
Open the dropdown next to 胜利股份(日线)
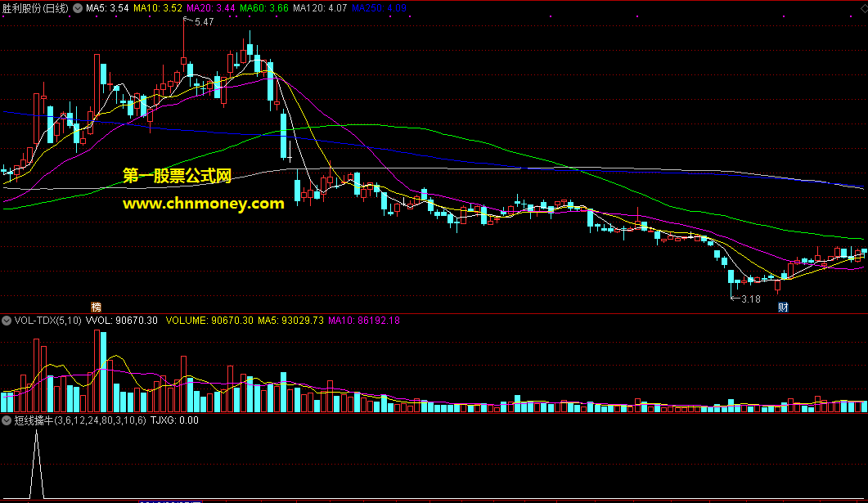point(78,8)
